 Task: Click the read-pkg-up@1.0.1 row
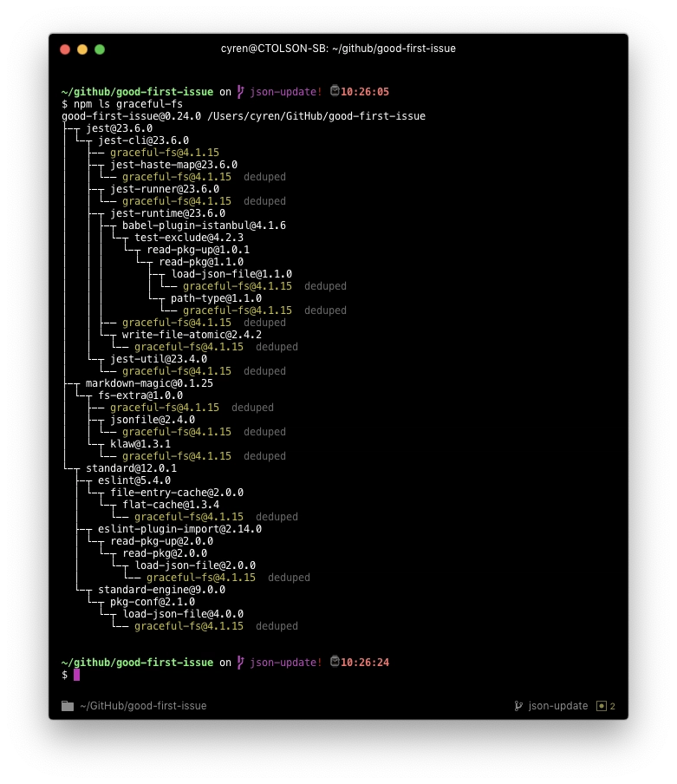tap(198, 250)
